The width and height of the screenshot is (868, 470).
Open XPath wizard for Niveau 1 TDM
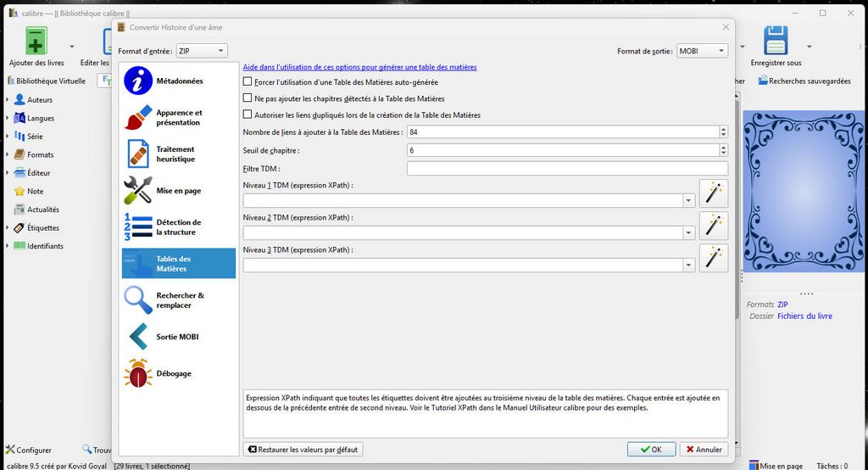(x=714, y=193)
